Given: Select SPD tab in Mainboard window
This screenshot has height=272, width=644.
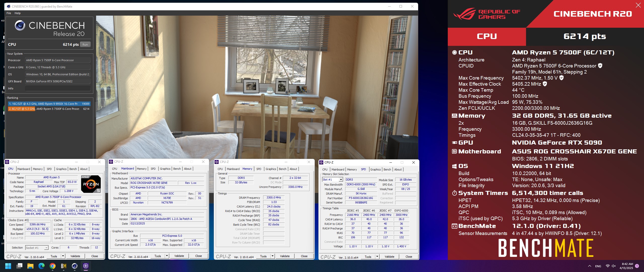Looking at the screenshot, I should coord(153,169).
